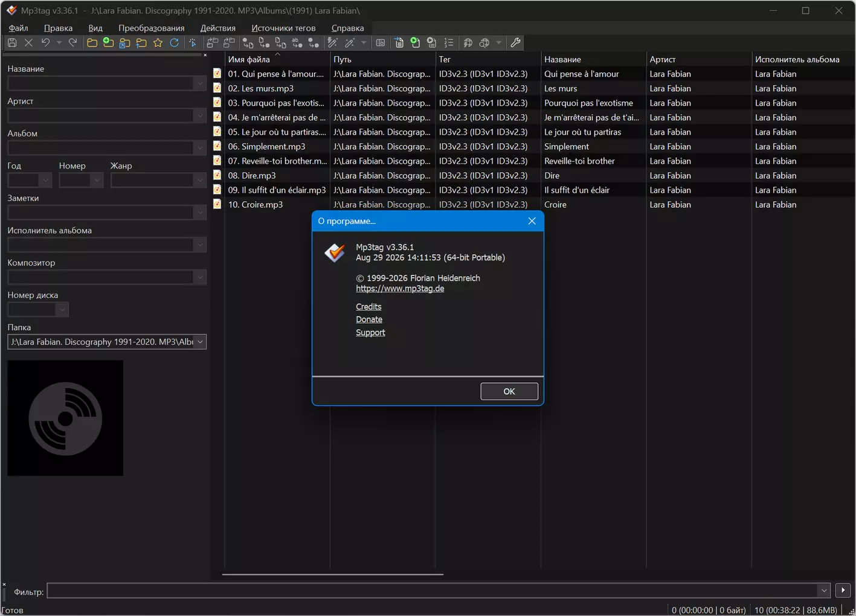Image resolution: width=856 pixels, height=616 pixels.
Task: Expand the Альбом combo box in tag panel
Action: coord(200,148)
